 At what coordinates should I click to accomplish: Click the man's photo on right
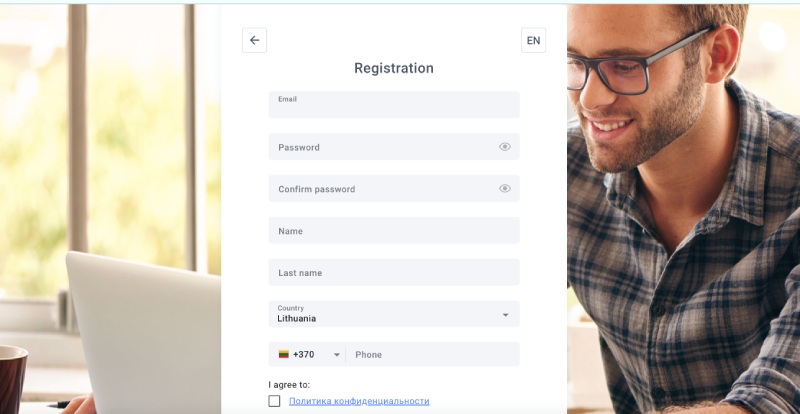click(683, 209)
